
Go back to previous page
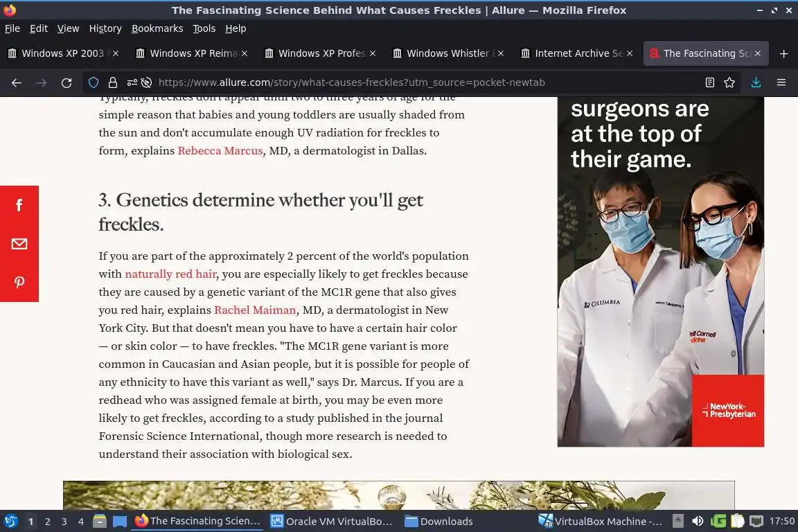17,82
